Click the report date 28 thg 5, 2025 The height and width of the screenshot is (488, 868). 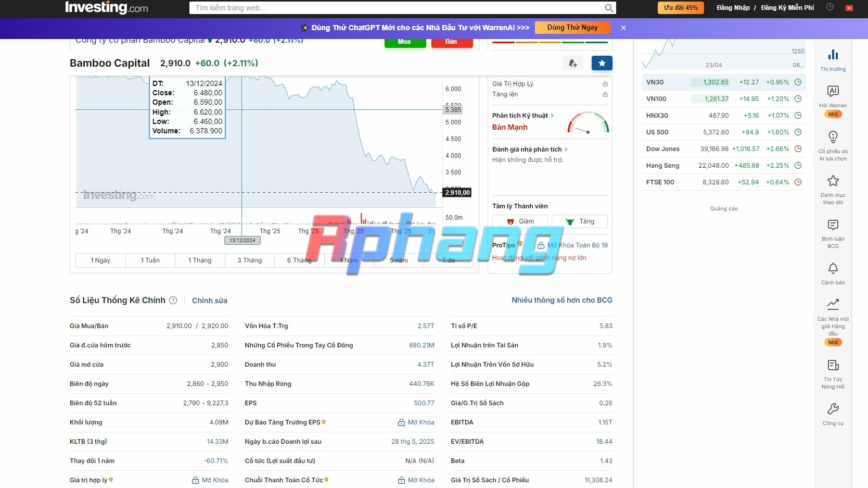click(413, 442)
